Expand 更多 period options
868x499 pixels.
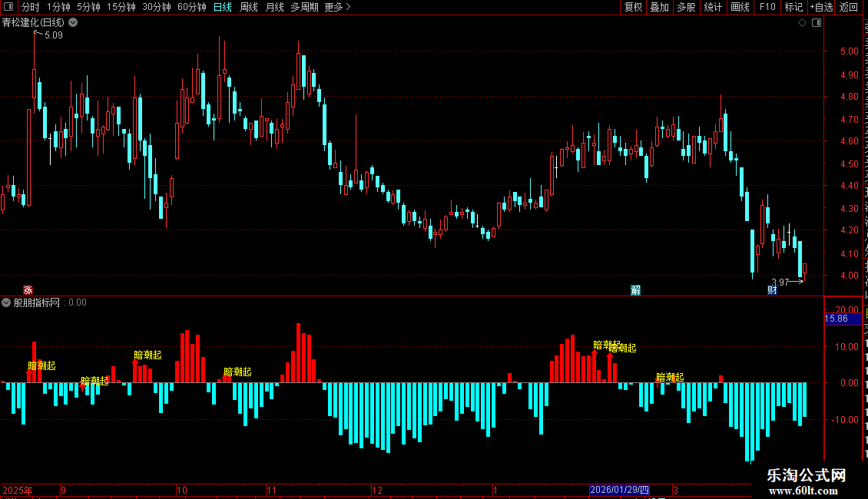click(337, 7)
